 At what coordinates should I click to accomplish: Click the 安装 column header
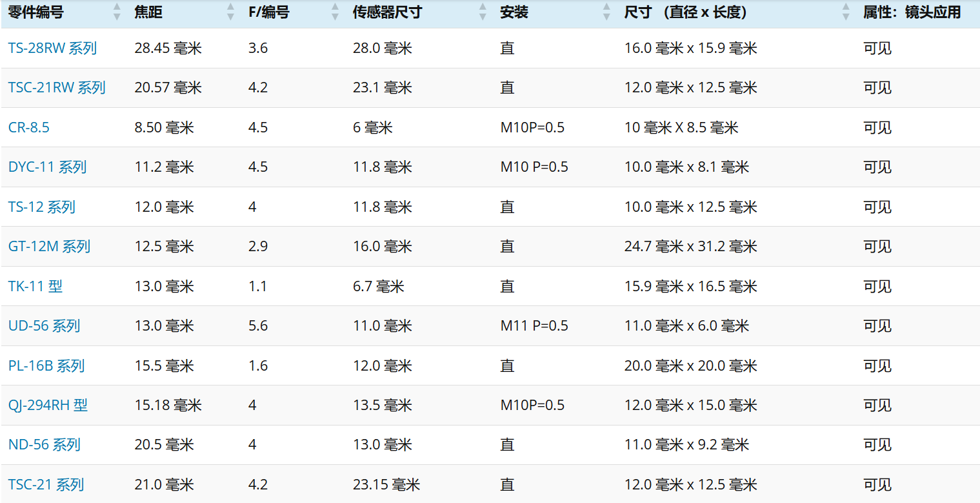coord(514,12)
